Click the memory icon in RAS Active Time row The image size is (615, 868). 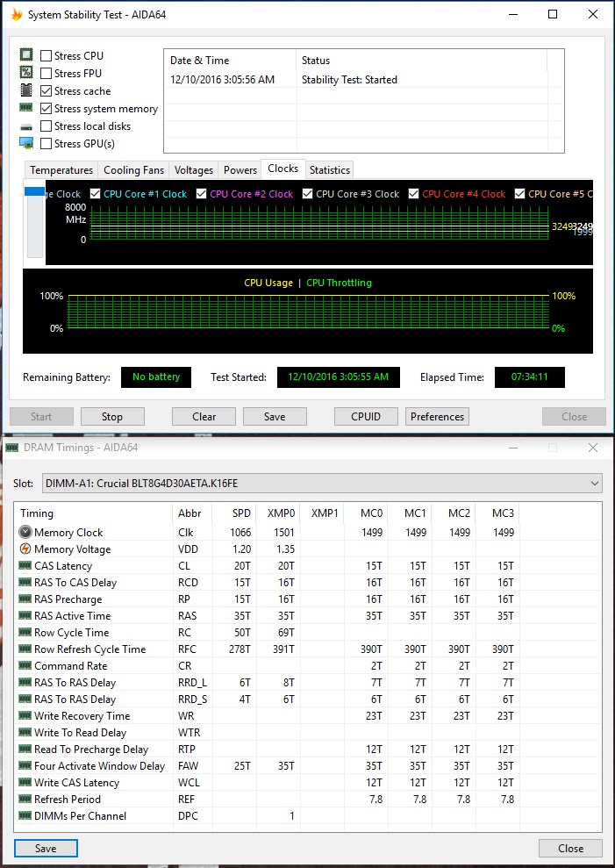[25, 615]
